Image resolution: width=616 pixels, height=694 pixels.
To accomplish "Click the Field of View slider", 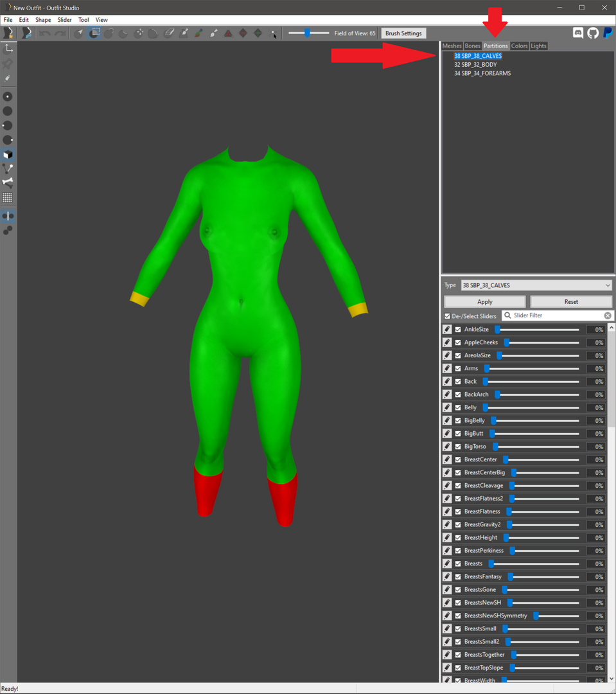I will (309, 33).
